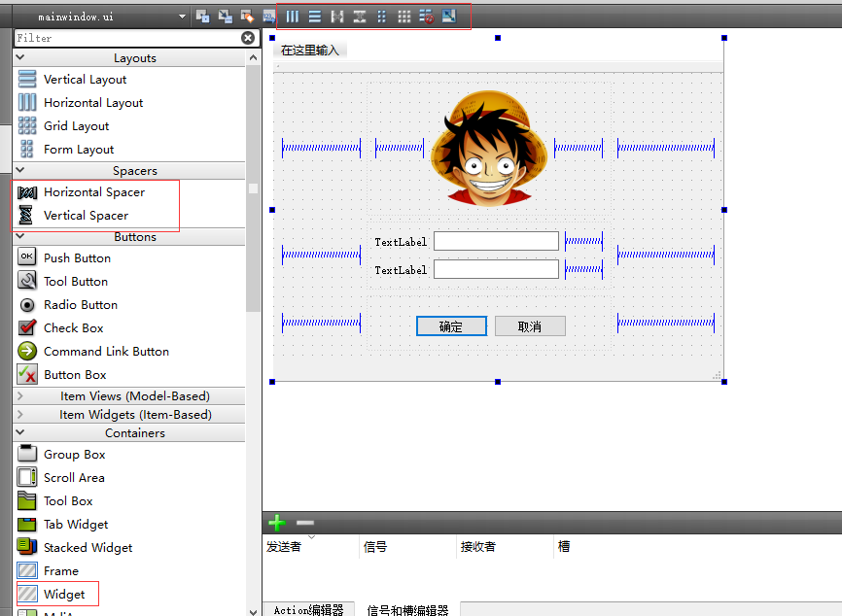Select Grid Layout widget

63,125
